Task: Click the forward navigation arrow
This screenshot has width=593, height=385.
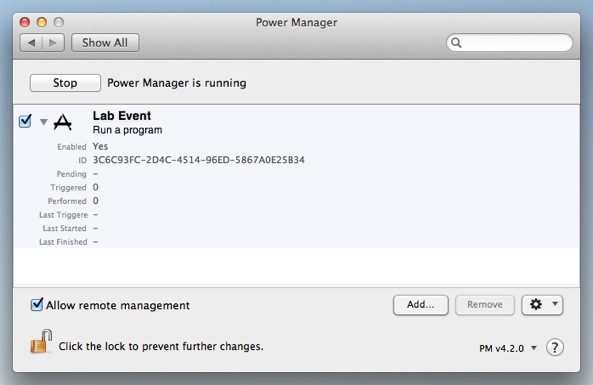Action: click(53, 43)
